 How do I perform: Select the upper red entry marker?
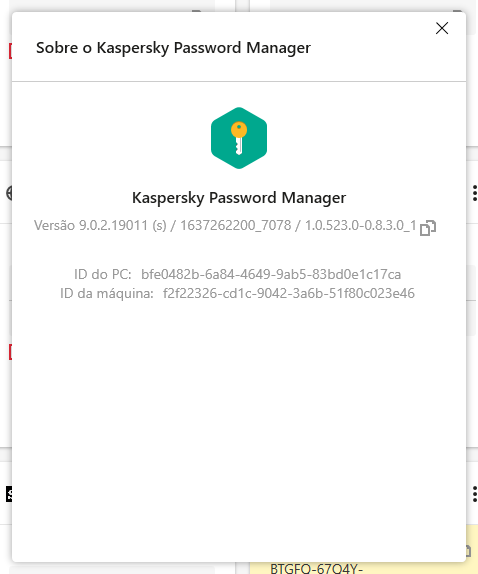point(10,51)
